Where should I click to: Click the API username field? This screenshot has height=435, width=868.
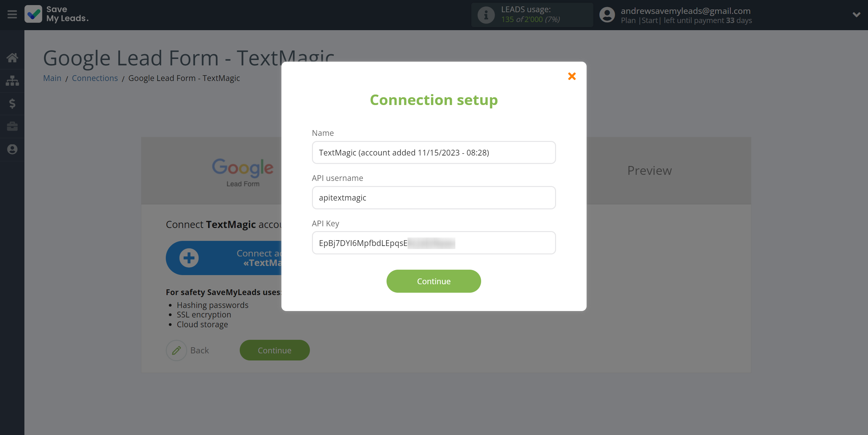coord(434,198)
